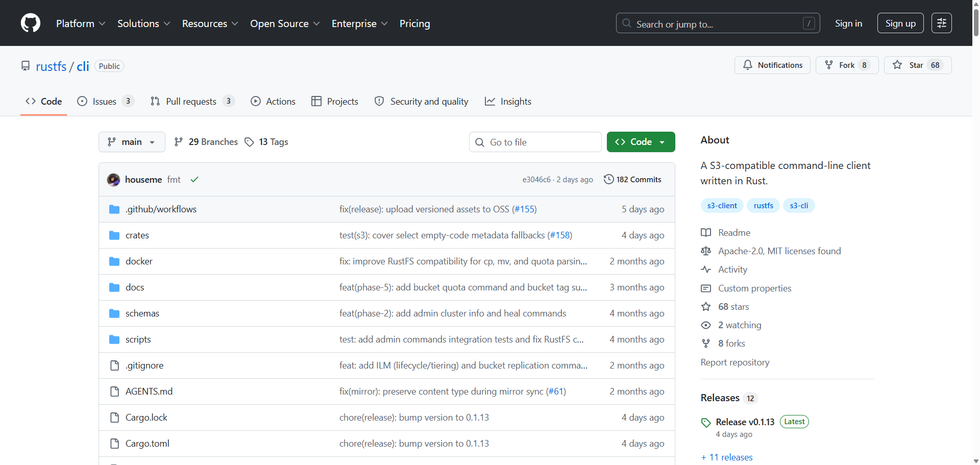Click the book icon next to Readme
This screenshot has height=465, width=980.
click(706, 233)
